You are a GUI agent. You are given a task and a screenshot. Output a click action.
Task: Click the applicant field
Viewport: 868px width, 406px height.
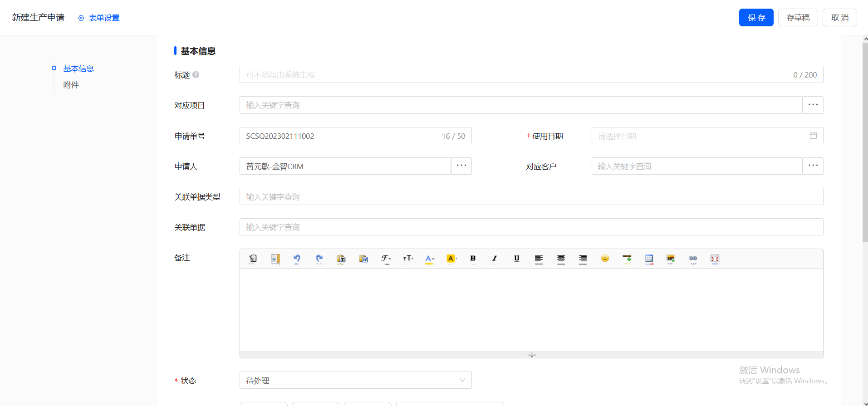tap(345, 166)
